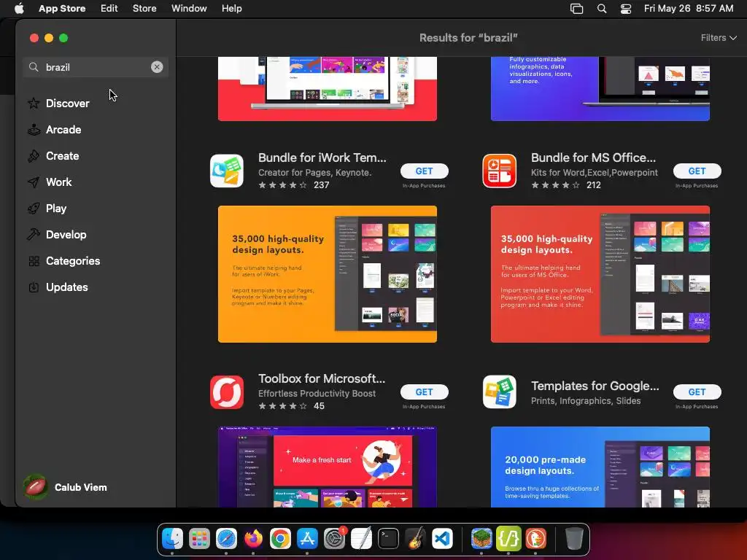Open Templates for Google... title

[x=595, y=386]
